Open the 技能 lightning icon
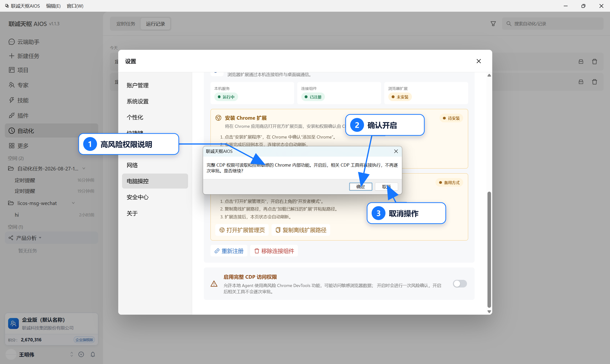Screen dimensions: 610x364 pyautogui.click(x=11, y=100)
